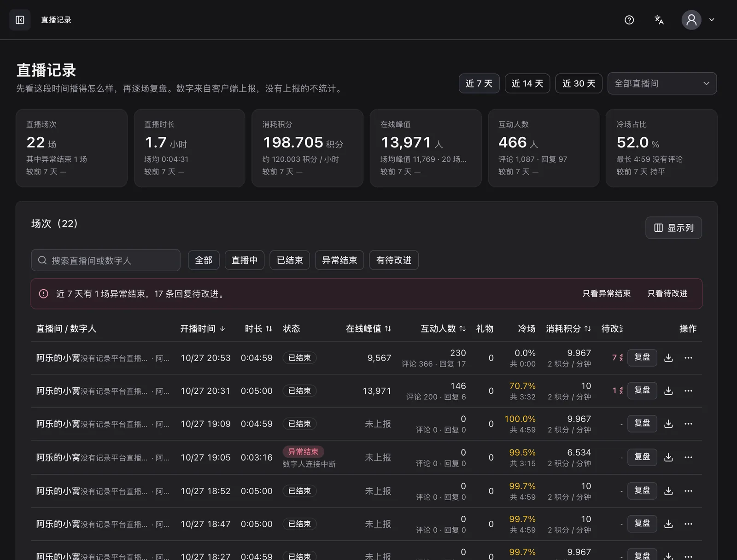Sort by 时长 column header

click(x=258, y=328)
